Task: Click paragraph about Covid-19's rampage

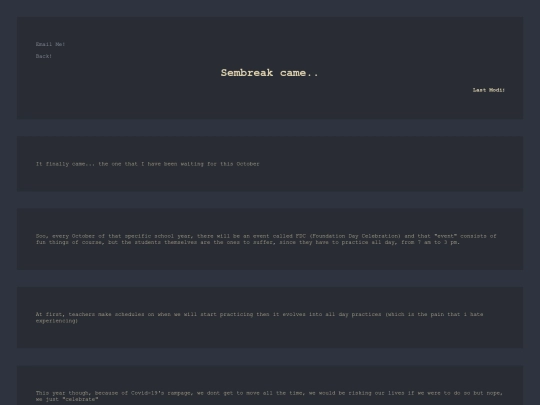Action: [x=269, y=396]
